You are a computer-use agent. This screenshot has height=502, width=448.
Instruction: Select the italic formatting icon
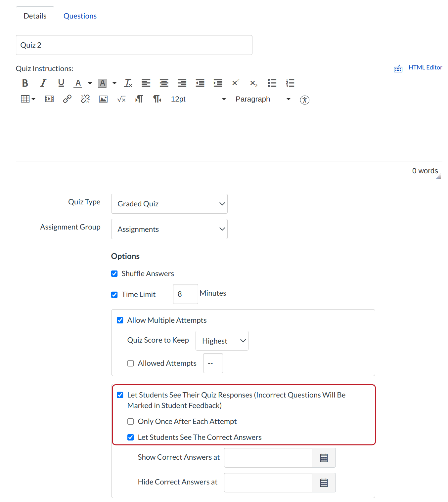pos(43,83)
